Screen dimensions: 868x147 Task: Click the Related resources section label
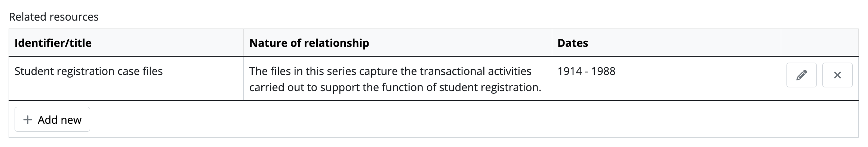[54, 17]
